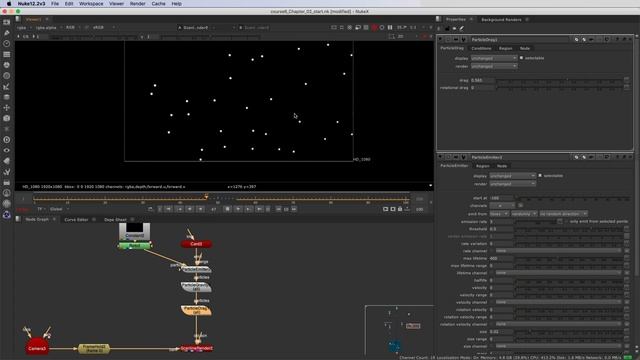Open lifetime channel dropdown
Image resolution: width=640 pixels, height=360 pixels.
tap(558, 273)
